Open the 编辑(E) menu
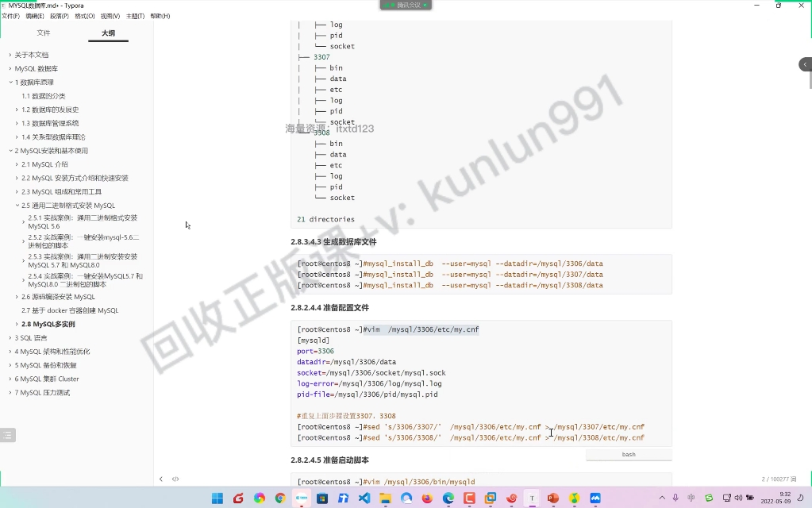 tap(35, 16)
